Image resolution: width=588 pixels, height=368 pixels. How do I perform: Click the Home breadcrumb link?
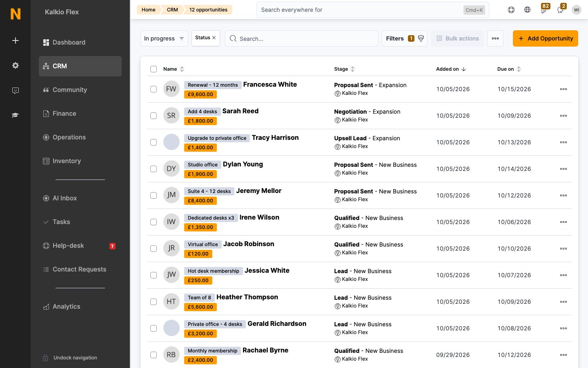149,10
